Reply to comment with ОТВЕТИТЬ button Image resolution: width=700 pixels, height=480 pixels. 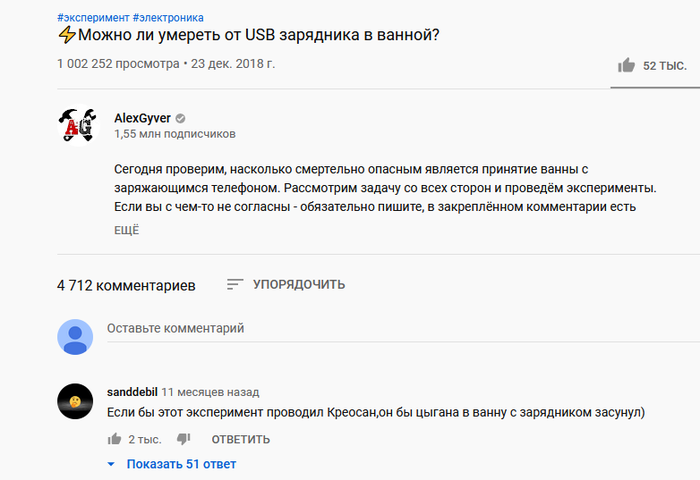coord(241,439)
